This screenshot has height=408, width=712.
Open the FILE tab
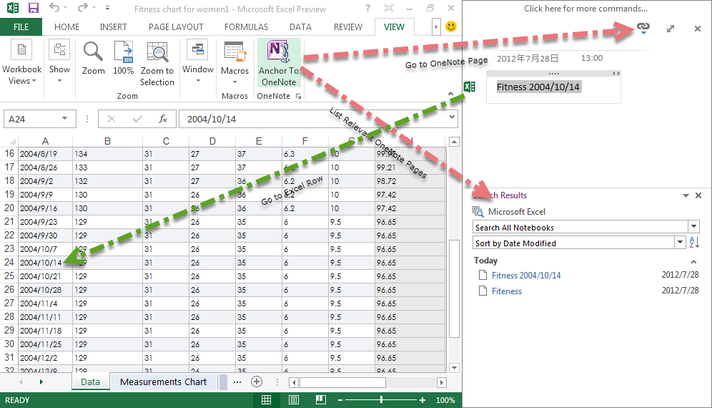coord(21,27)
